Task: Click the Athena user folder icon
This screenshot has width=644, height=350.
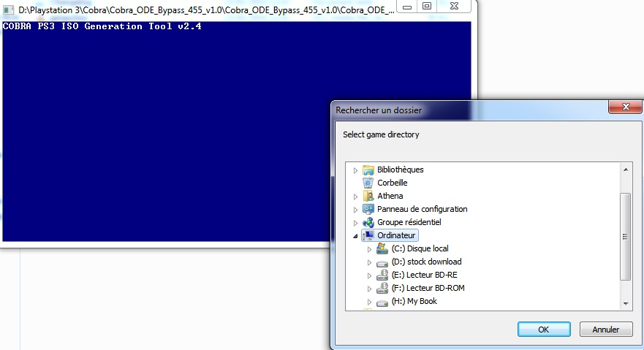Action: [368, 196]
